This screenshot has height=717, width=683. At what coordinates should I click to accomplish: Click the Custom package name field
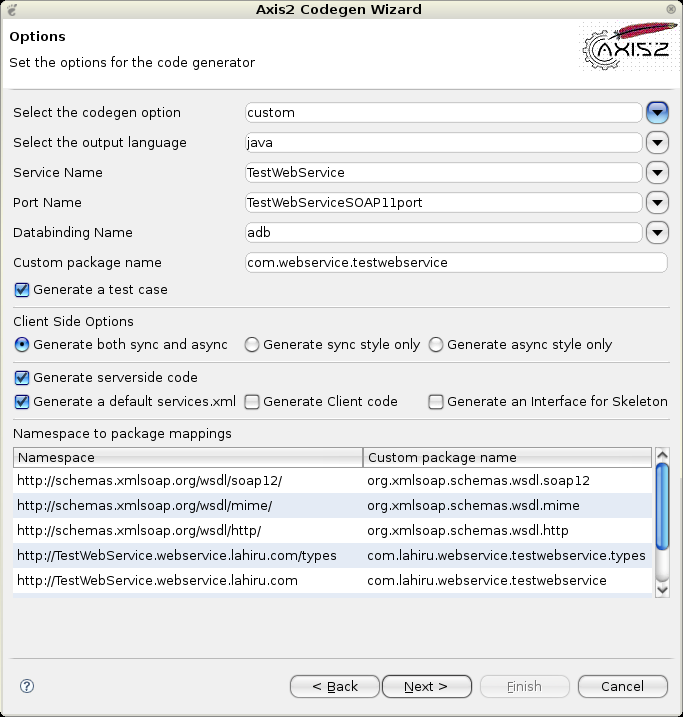point(455,262)
